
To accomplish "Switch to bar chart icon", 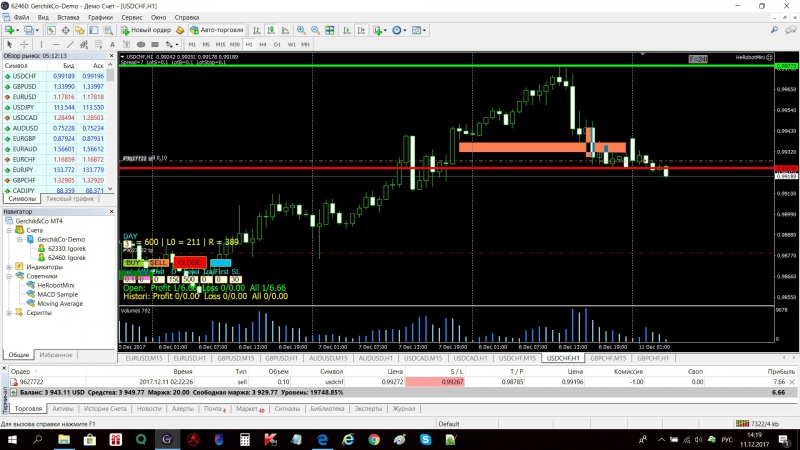I will (257, 30).
